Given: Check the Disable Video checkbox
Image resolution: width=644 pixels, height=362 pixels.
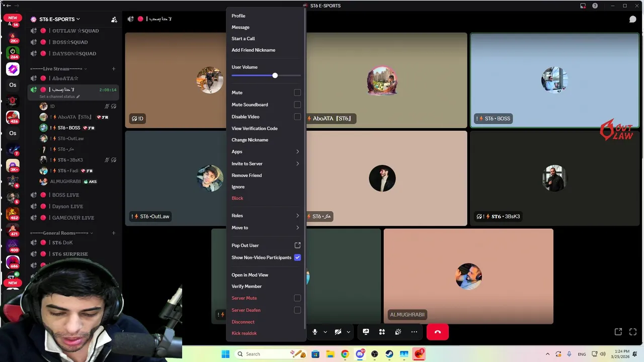Looking at the screenshot, I should point(297,117).
